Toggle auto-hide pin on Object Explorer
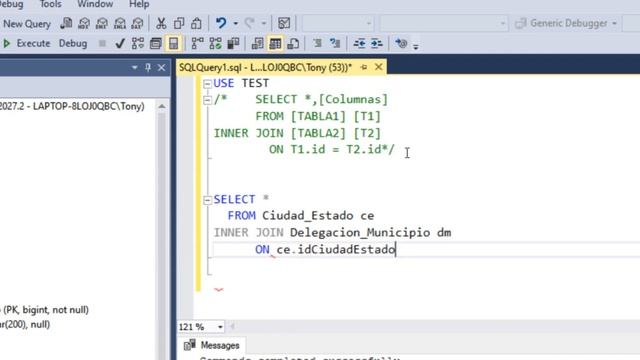Screen dimensions: 640x360 [148, 67]
